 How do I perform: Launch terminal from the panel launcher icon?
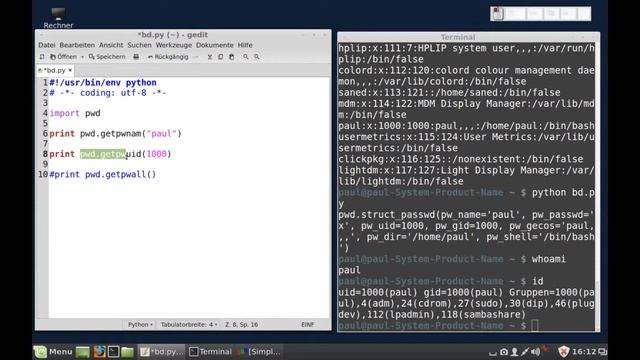tap(113, 351)
